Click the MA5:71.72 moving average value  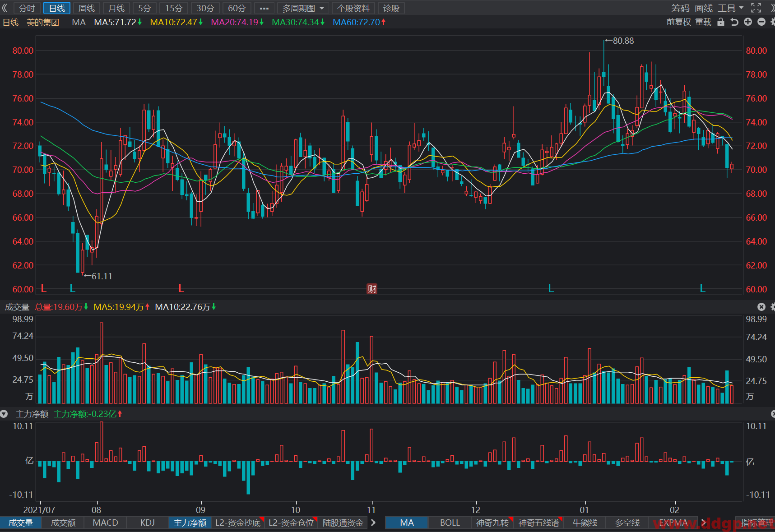tap(118, 22)
